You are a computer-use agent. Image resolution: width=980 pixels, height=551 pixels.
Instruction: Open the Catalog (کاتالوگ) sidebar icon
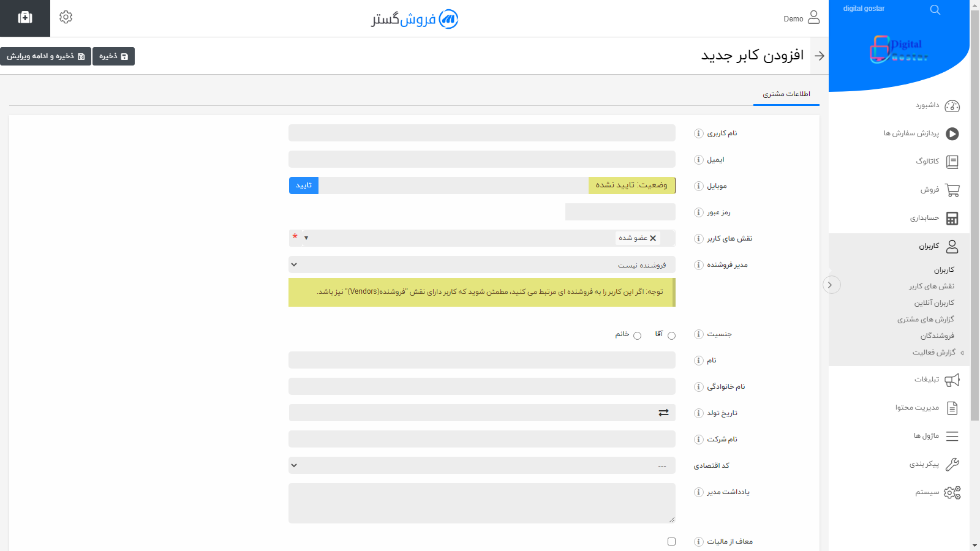[952, 162]
